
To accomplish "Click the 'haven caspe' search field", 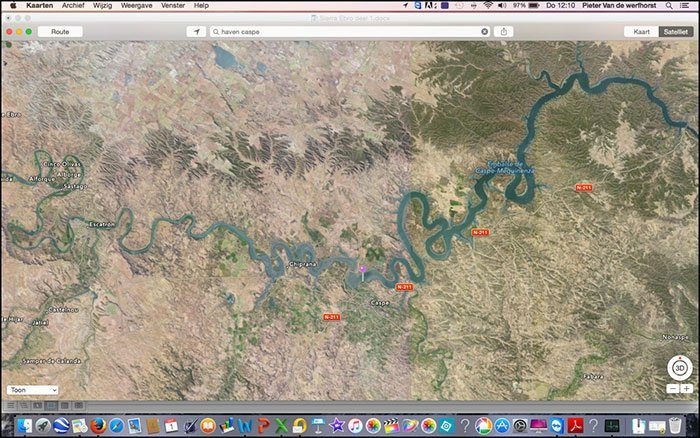I will (345, 31).
